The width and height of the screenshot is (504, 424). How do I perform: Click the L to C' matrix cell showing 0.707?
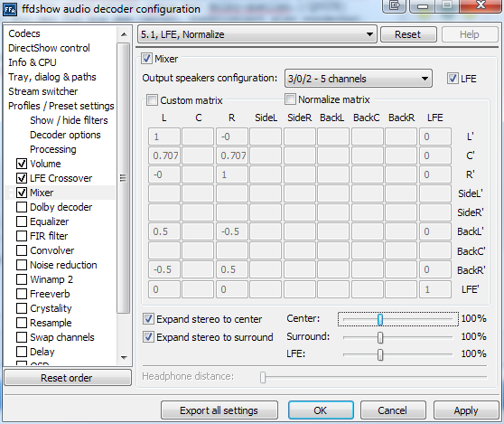click(164, 155)
